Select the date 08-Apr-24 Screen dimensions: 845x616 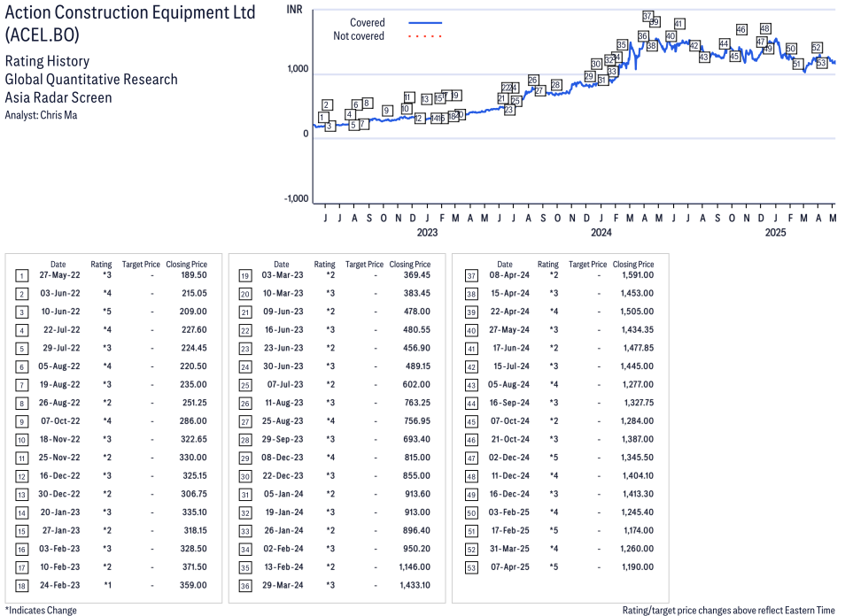509,275
